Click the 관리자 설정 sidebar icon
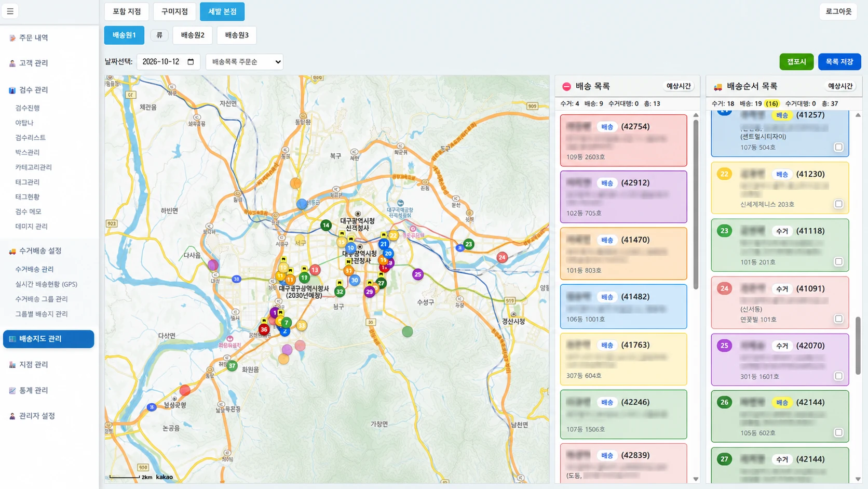 [12, 416]
